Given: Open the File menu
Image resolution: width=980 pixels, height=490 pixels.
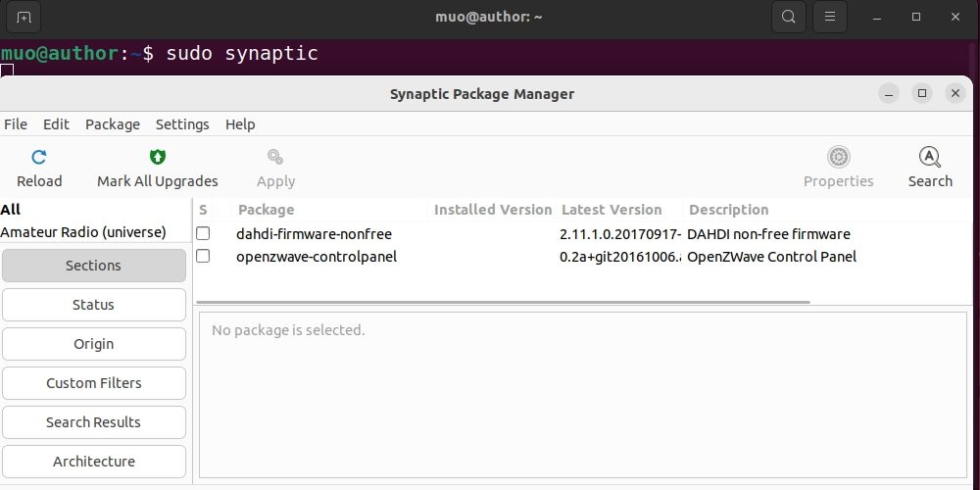Looking at the screenshot, I should pyautogui.click(x=16, y=124).
